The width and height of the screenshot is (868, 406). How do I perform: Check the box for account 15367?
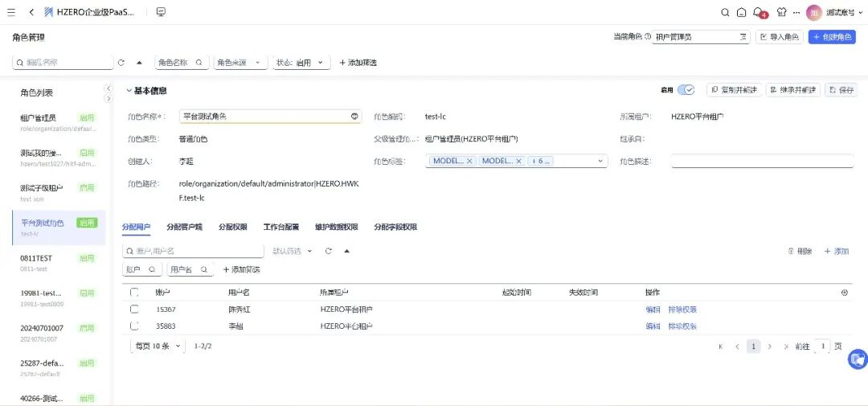point(134,310)
